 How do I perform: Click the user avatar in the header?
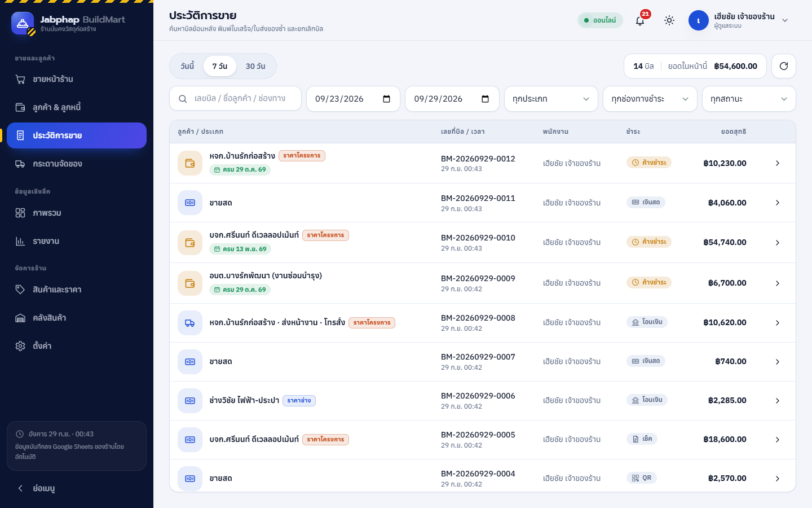699,21
